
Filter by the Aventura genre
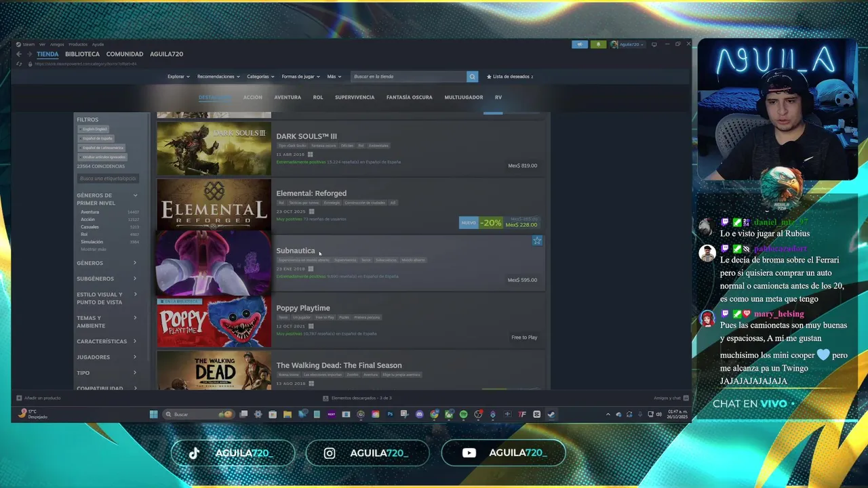pyautogui.click(x=90, y=212)
